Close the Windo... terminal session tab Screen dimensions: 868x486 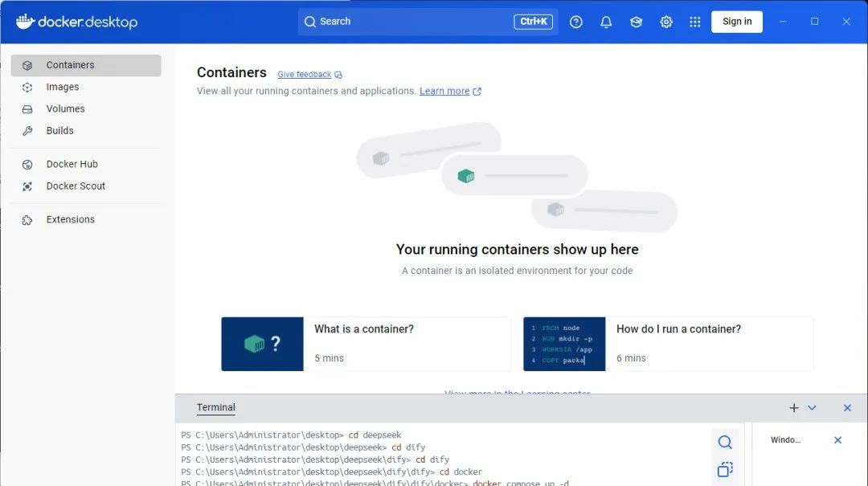pyautogui.click(x=837, y=440)
